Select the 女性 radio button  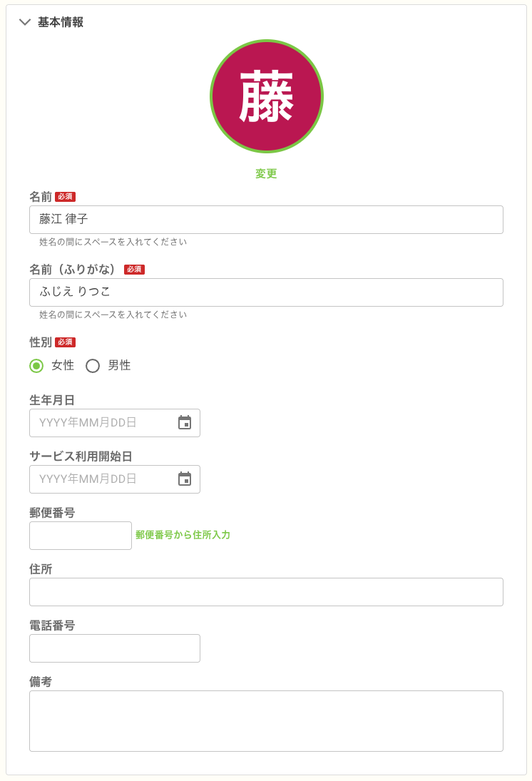tap(36, 365)
